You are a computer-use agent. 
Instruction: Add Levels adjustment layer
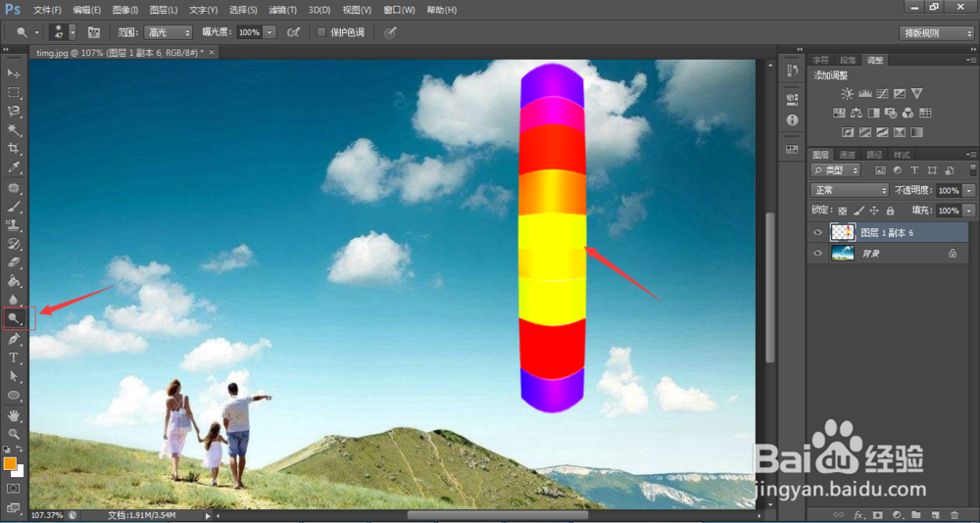tap(865, 94)
